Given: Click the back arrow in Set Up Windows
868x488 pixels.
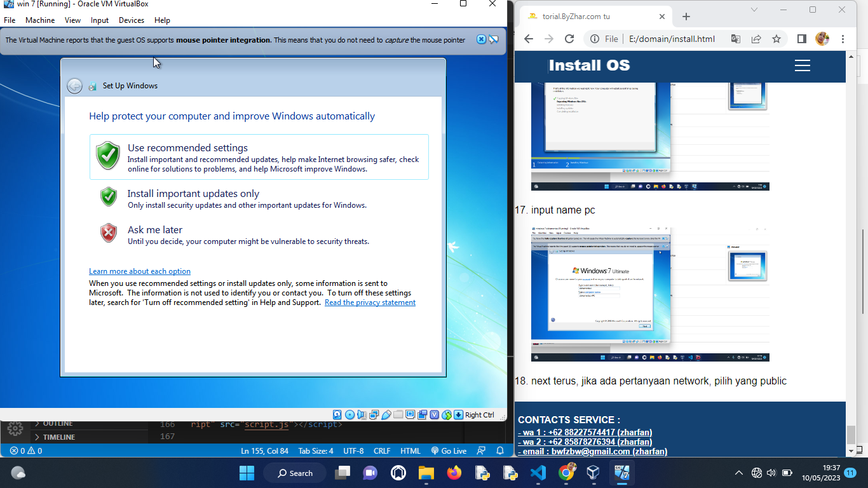Looking at the screenshot, I should pyautogui.click(x=74, y=86).
